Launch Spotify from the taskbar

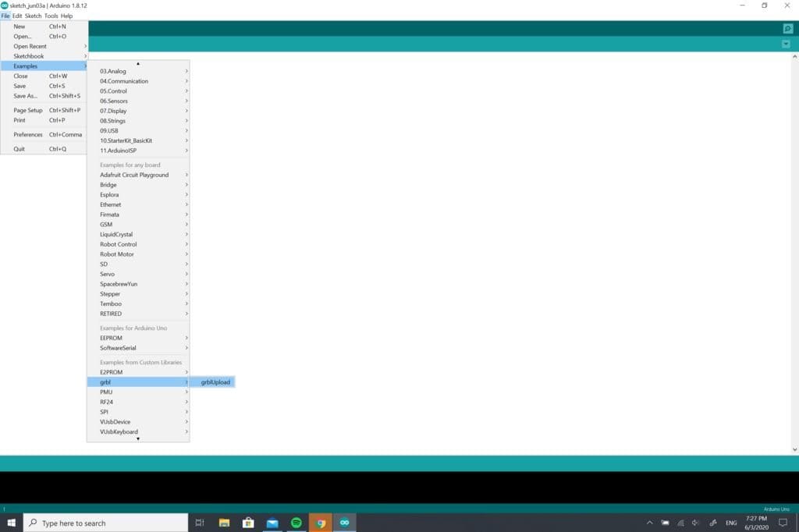pos(296,523)
